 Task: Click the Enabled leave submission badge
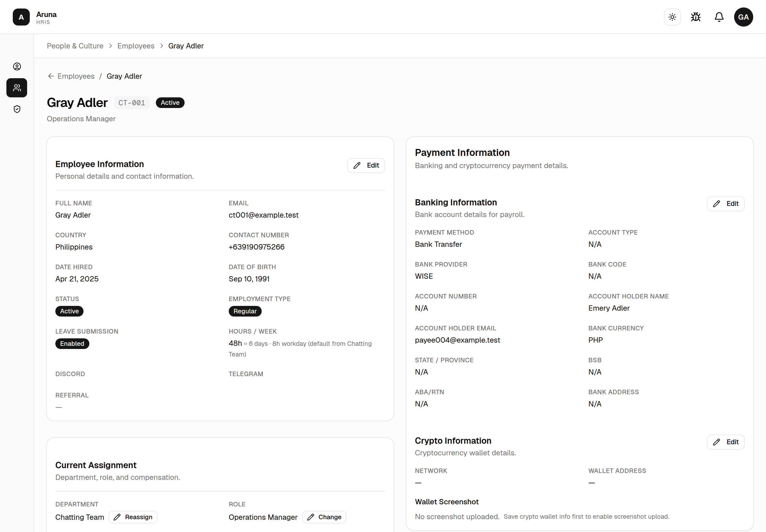point(72,344)
